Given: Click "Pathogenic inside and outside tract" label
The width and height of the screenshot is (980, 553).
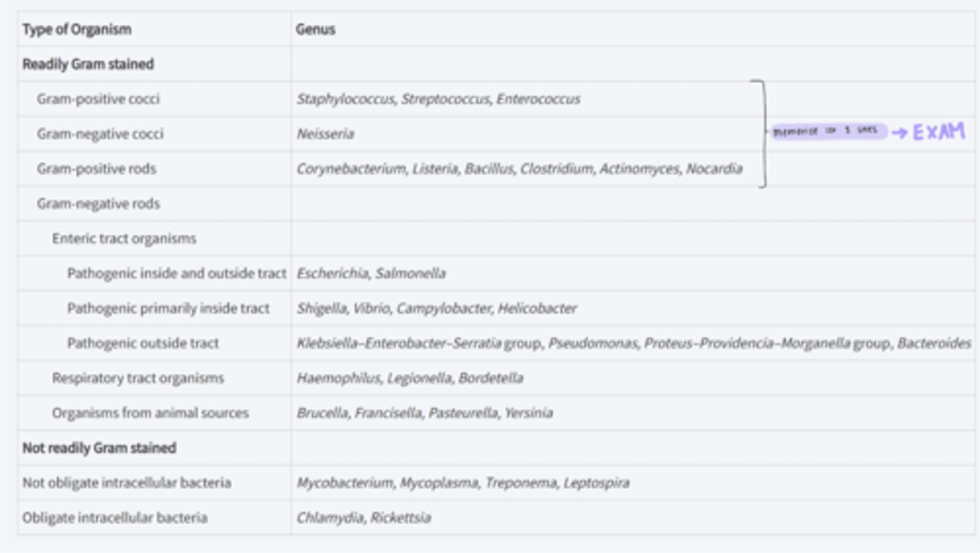Looking at the screenshot, I should [x=176, y=273].
